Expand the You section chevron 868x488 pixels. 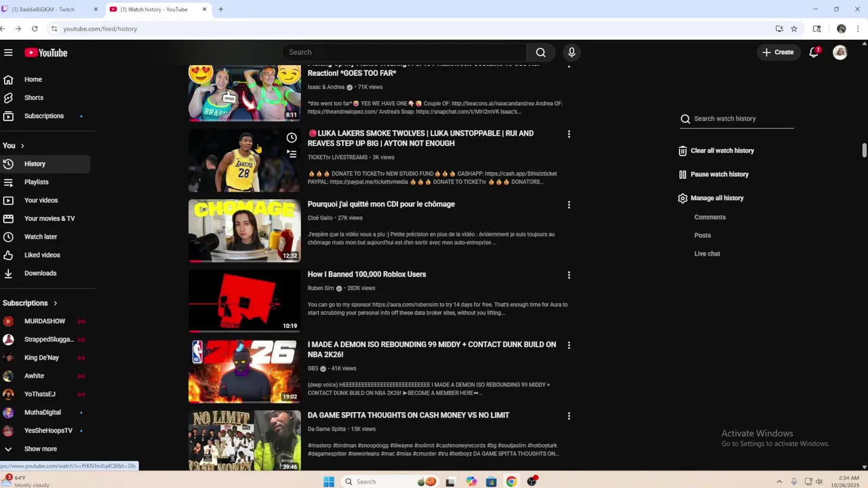click(x=22, y=146)
